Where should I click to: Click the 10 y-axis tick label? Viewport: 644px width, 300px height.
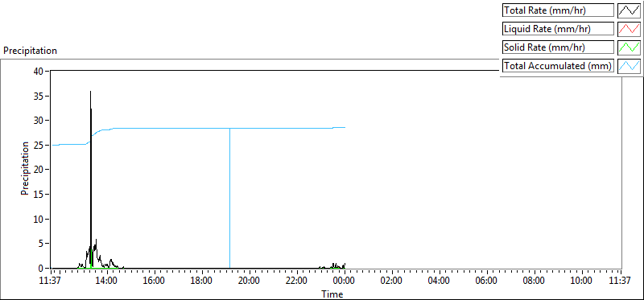(38, 219)
